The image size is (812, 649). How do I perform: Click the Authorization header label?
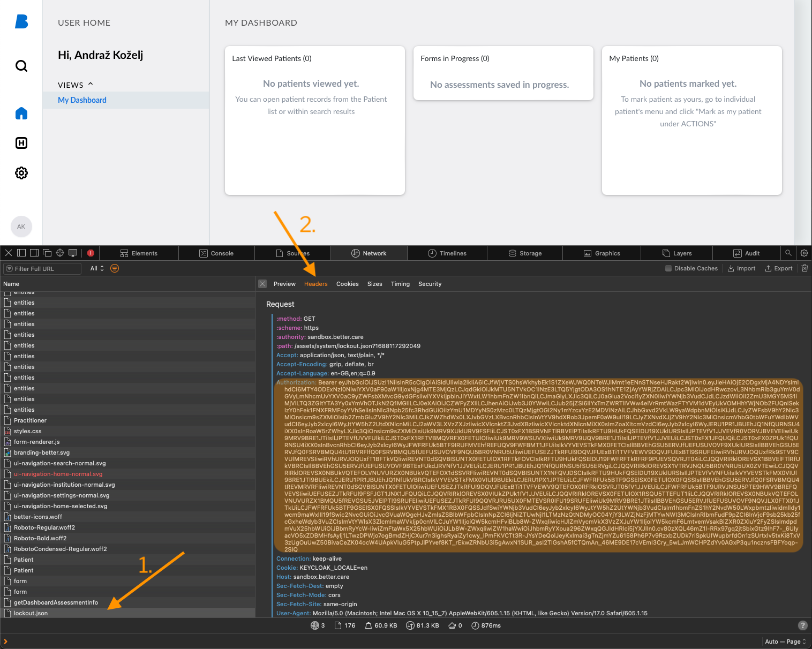tap(296, 382)
